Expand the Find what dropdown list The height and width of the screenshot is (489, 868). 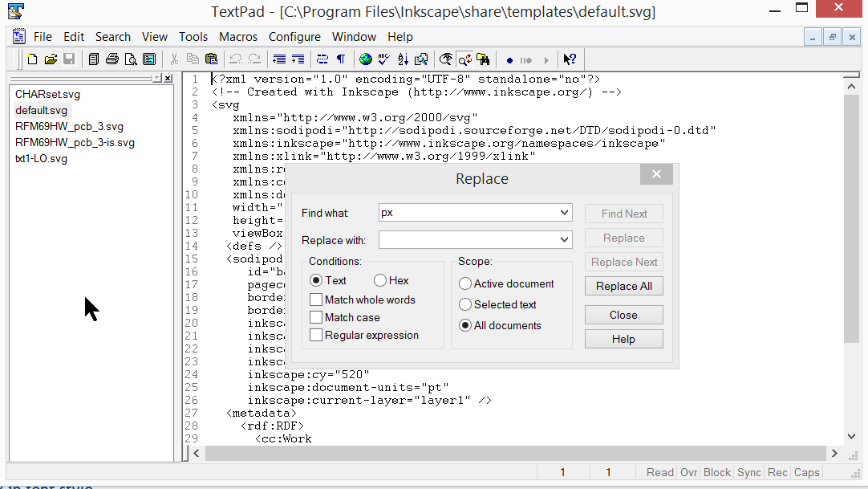coord(565,213)
